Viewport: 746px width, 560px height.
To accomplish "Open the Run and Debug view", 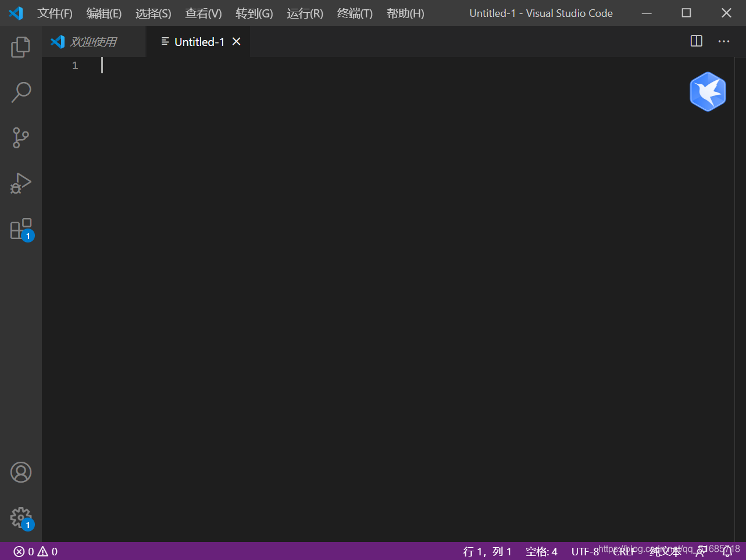I will 20,183.
